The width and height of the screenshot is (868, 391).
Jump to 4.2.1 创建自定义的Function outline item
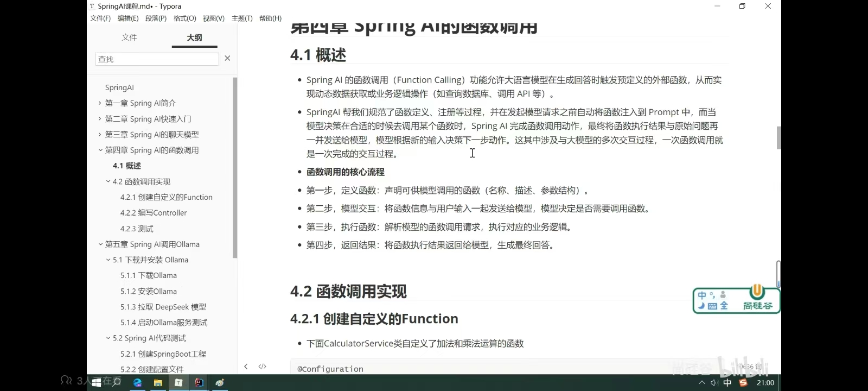[x=167, y=197]
